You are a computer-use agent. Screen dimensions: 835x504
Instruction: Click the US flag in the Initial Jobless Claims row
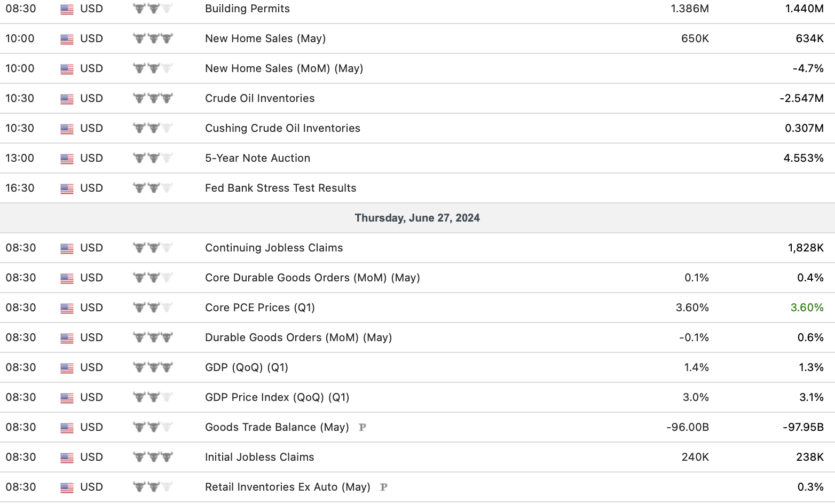coord(67,458)
